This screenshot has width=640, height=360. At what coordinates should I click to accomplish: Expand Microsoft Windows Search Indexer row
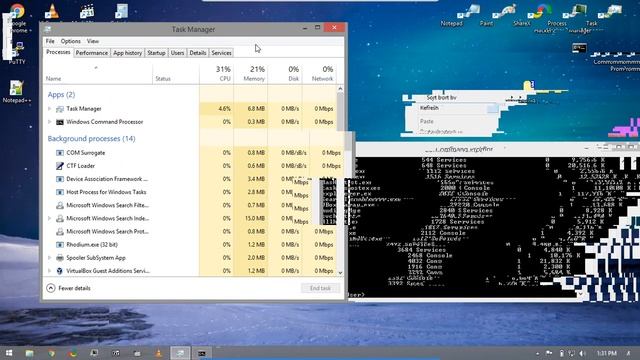(50, 218)
